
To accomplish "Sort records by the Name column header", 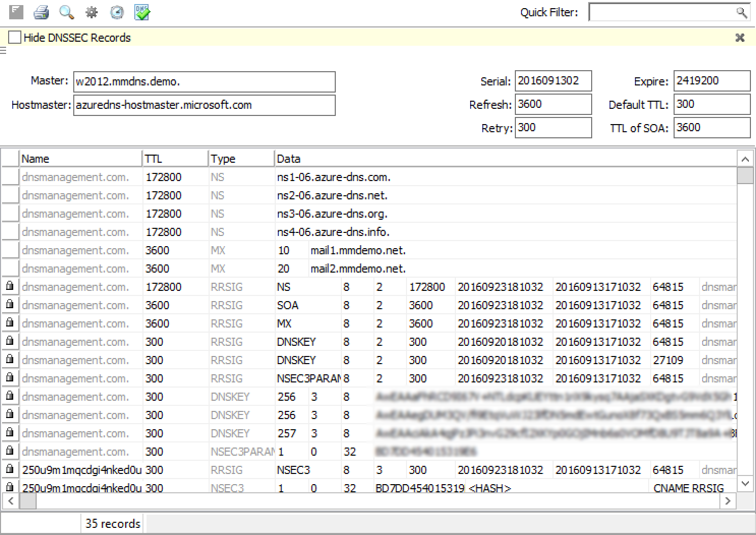I will 80,159.
